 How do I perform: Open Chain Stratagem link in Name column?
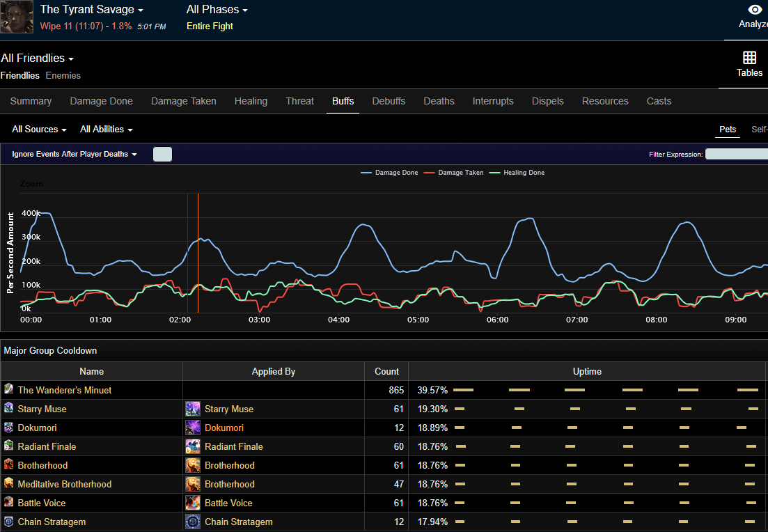[52, 522]
